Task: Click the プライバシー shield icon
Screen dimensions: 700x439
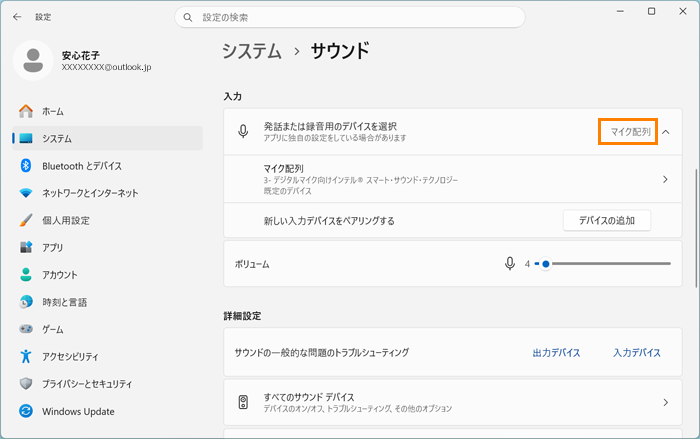Action: tap(26, 384)
